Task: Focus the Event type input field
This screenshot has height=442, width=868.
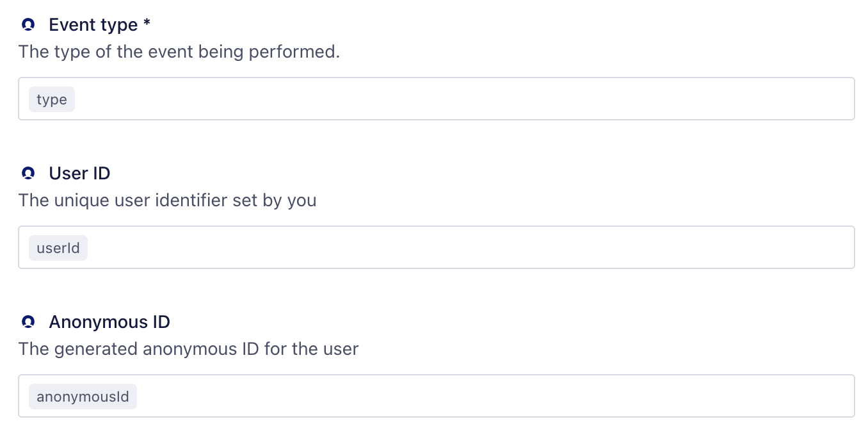Action: tap(437, 99)
